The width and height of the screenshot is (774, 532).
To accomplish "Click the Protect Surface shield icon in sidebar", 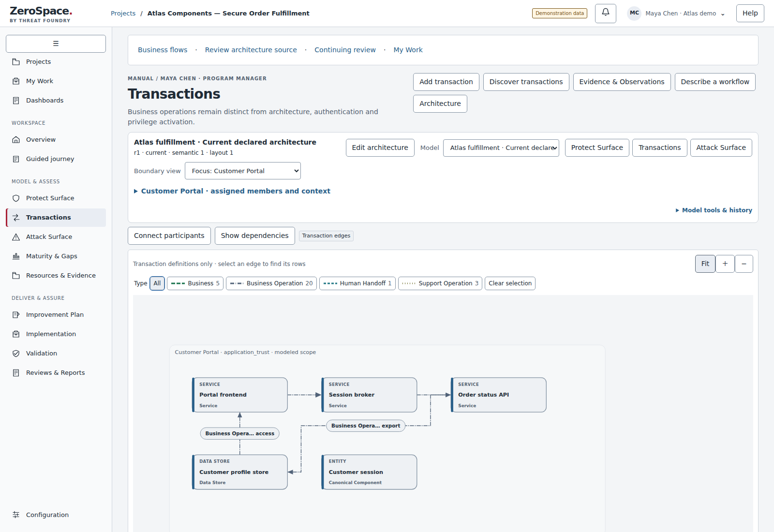I will pos(16,198).
